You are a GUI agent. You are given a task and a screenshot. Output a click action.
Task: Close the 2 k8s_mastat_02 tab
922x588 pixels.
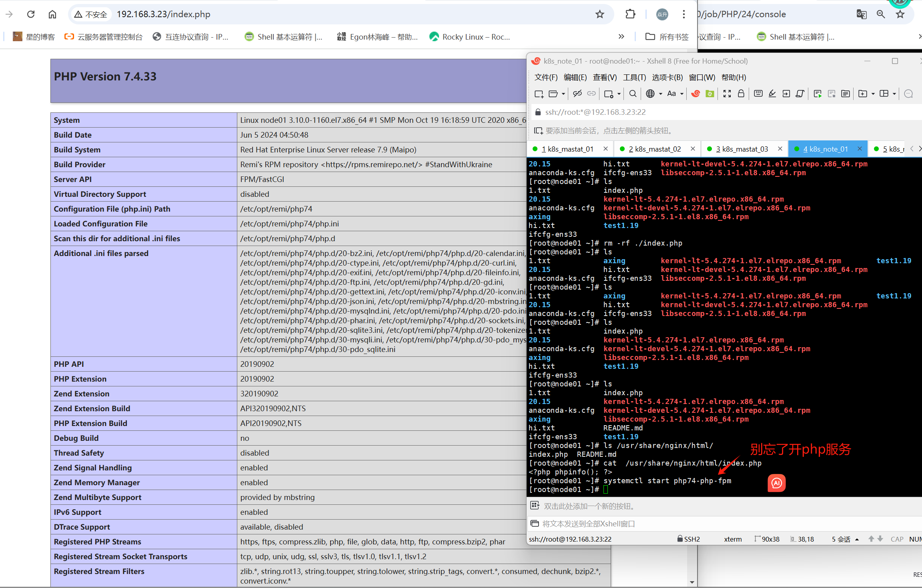[693, 149]
